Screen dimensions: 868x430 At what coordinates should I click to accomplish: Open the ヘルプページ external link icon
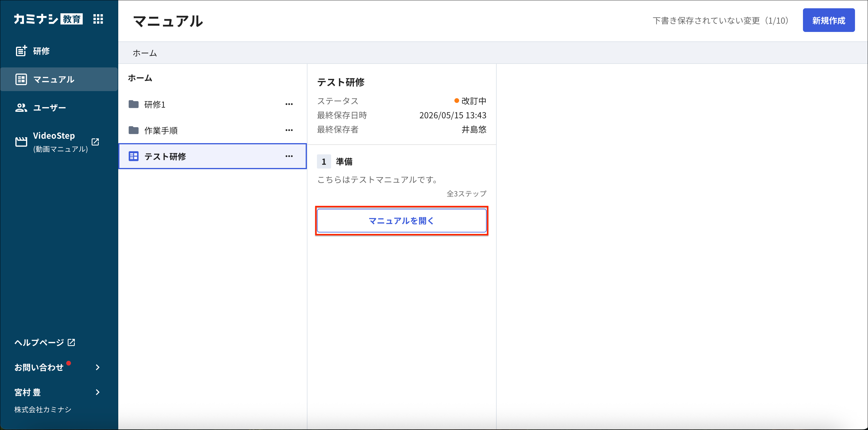pyautogui.click(x=72, y=342)
